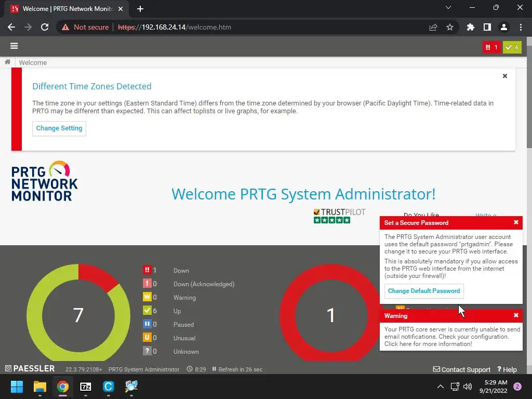Click the Paessler logo in footer
532x399 pixels.
point(30,369)
